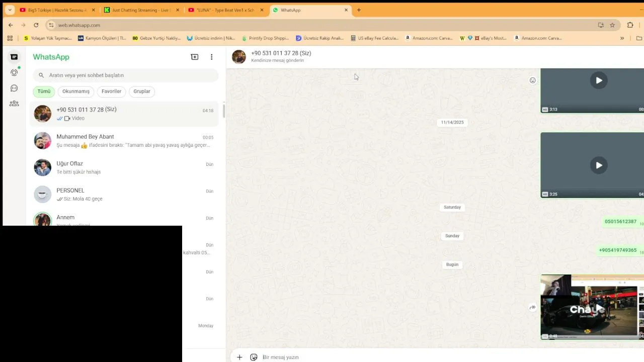Switch to the 'Just Chatting Streaming' tab
Image resolution: width=644 pixels, height=362 pixels.
click(141, 10)
